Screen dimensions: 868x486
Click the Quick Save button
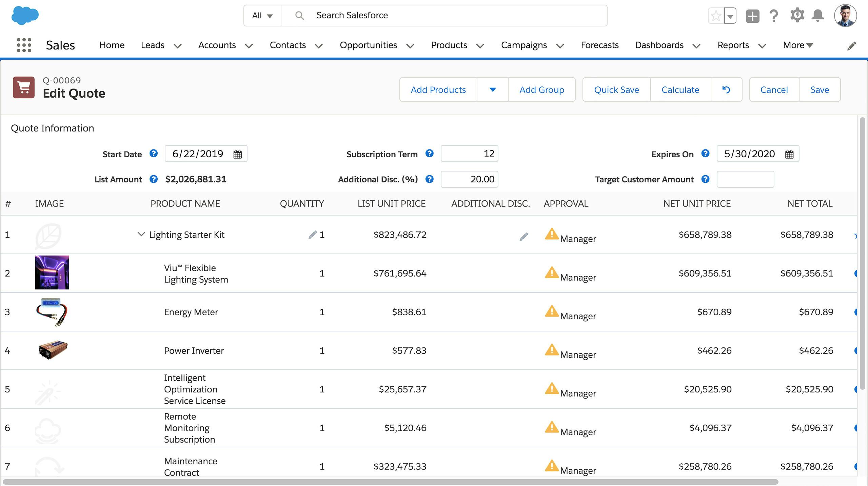616,89
